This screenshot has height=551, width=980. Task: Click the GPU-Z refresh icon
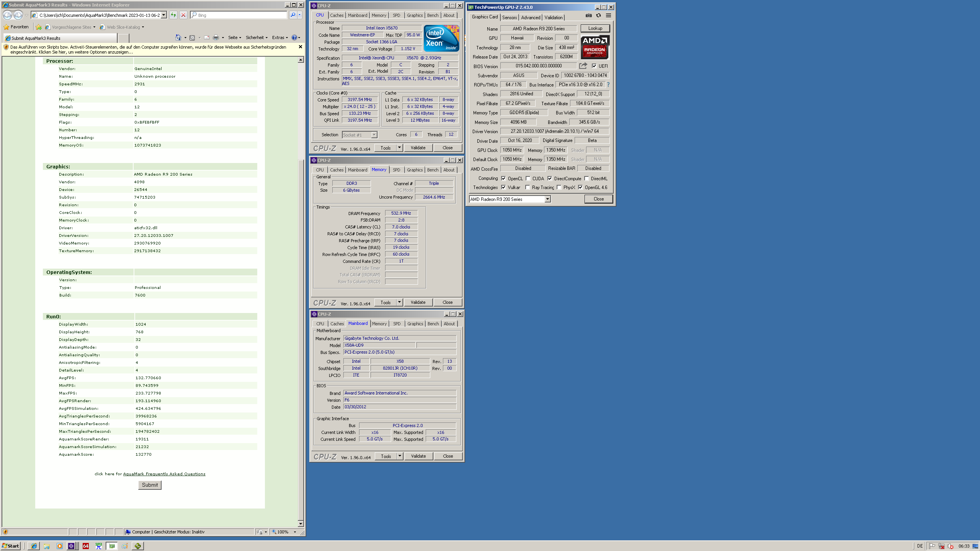598,15
